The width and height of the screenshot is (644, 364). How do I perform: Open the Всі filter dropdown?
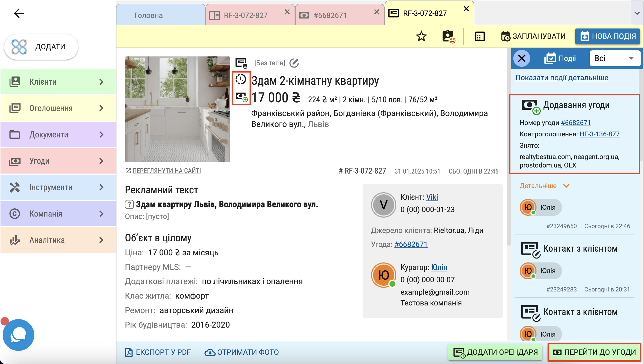coord(615,58)
